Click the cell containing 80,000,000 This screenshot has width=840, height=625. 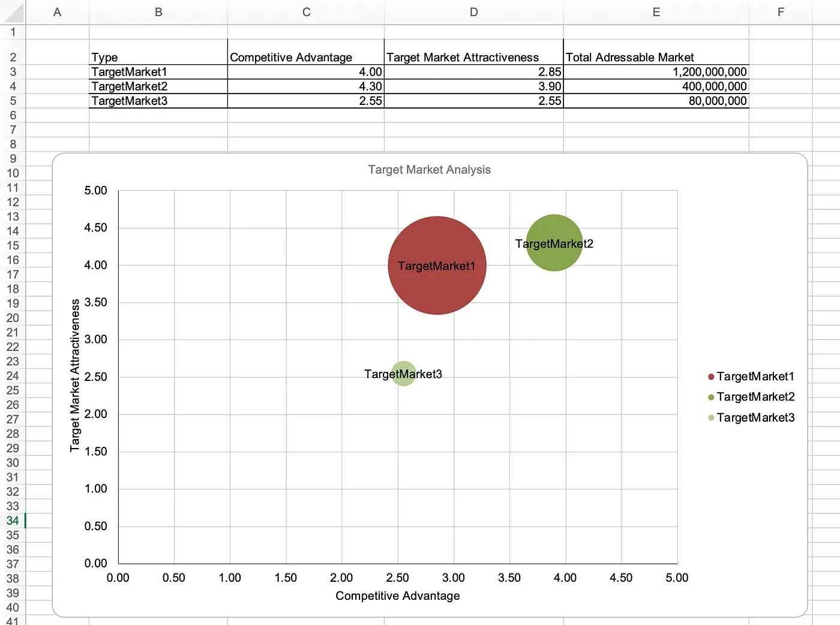tap(655, 101)
